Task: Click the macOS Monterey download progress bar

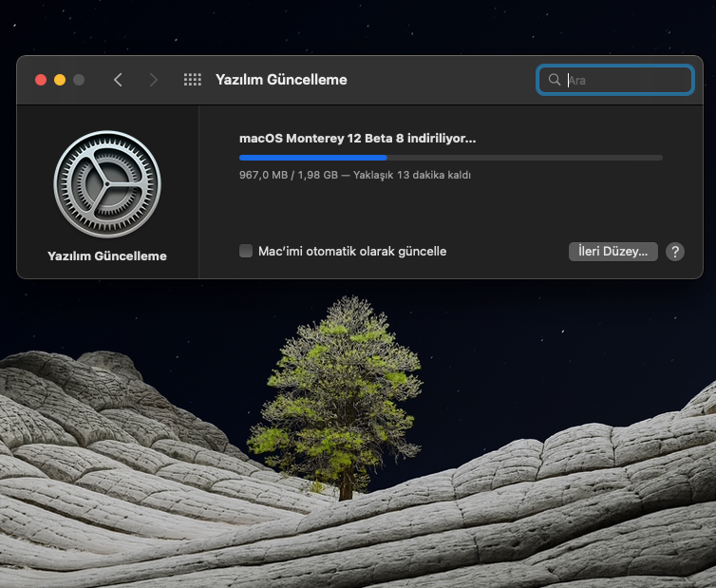Action: 450,157
